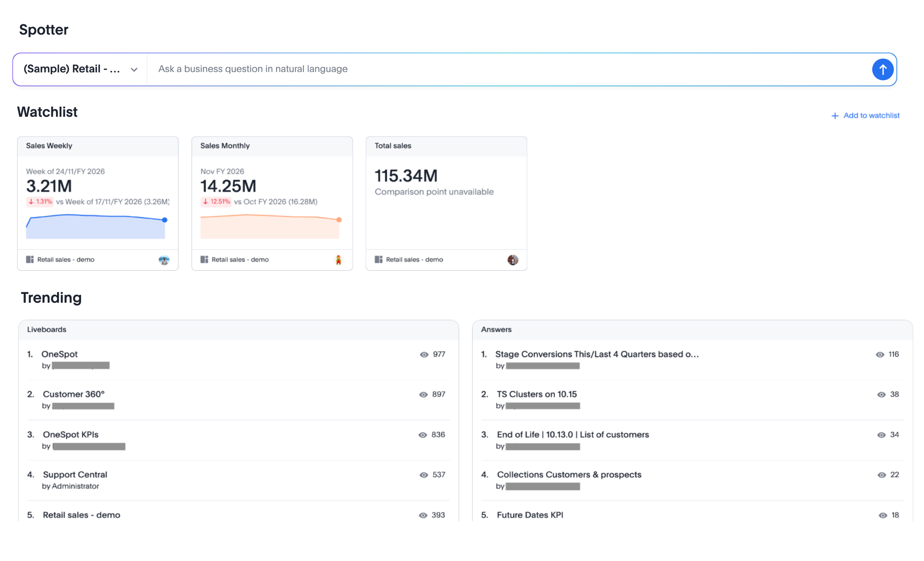Open Retail sales - demo link in Total sales card
924x561 pixels.
[x=414, y=260]
